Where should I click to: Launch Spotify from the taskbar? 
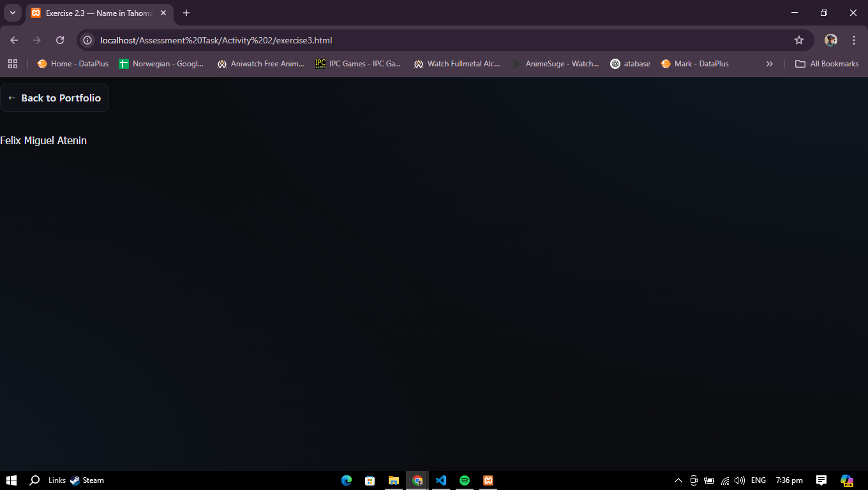(x=465, y=480)
